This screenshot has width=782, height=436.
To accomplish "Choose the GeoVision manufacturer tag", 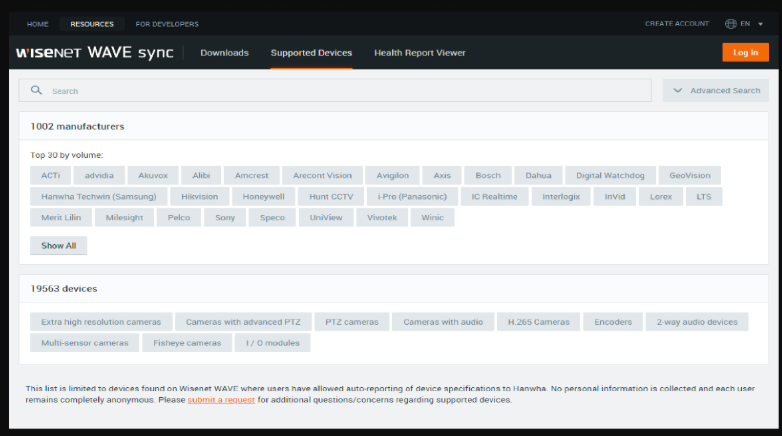I will (x=690, y=176).
